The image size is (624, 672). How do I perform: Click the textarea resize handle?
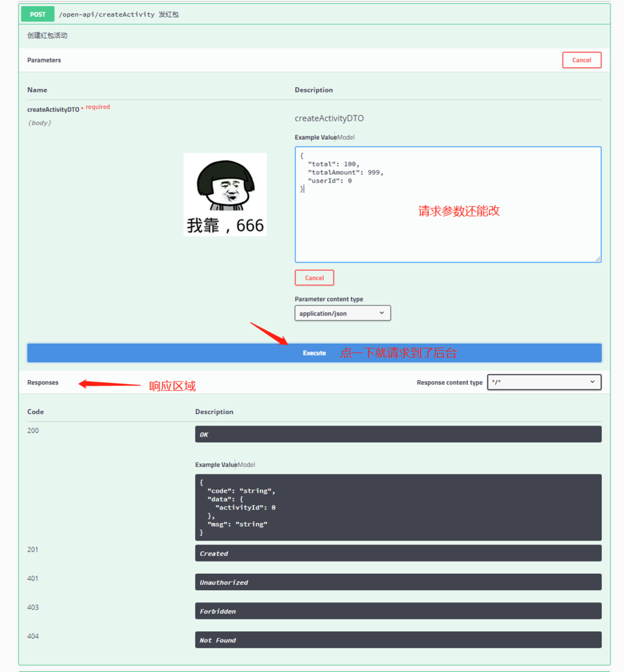pos(598,259)
